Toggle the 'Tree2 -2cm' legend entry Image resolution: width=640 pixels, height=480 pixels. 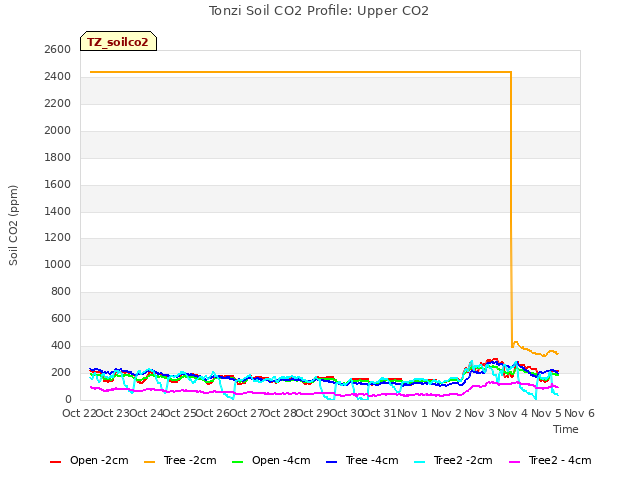453,461
